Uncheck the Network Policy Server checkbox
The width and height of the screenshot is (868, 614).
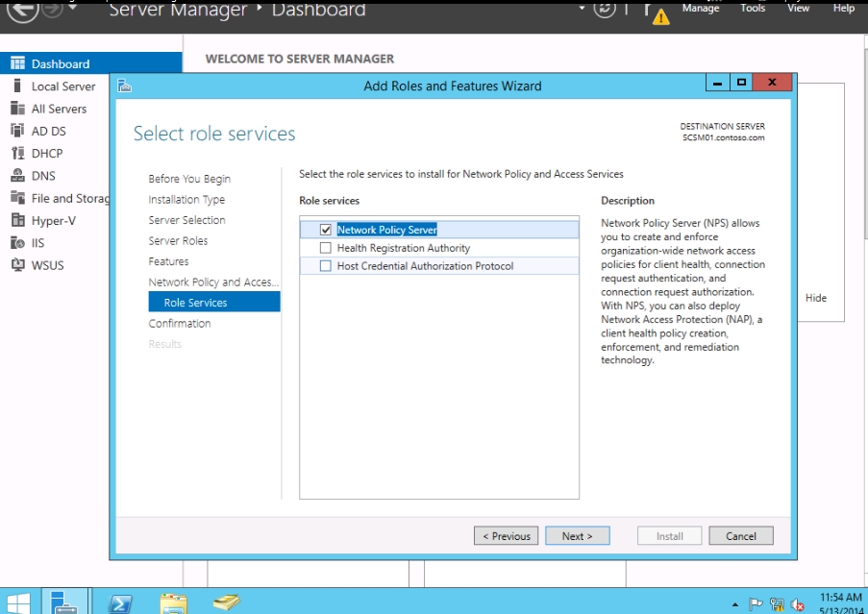(325, 230)
